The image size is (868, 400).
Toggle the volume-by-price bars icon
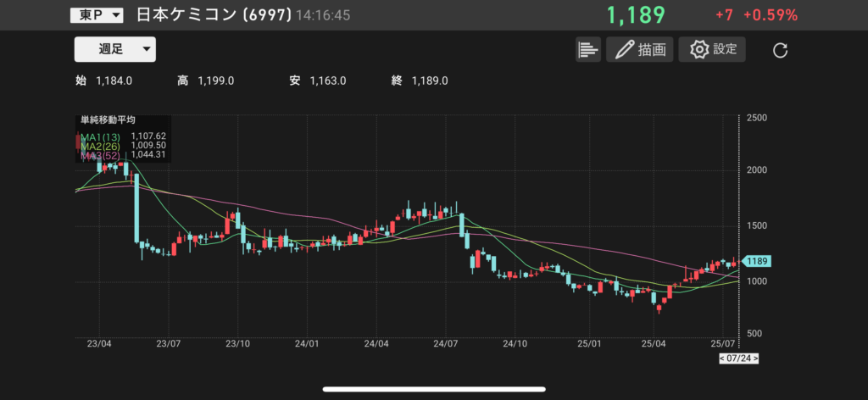(x=588, y=50)
